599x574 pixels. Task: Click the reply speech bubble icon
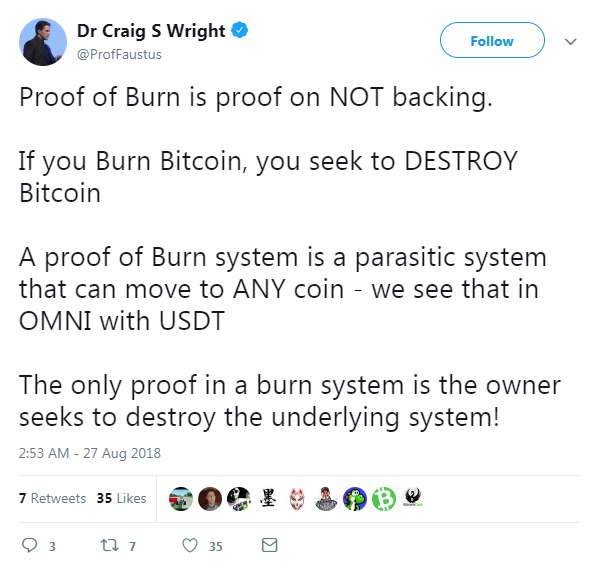[29, 545]
